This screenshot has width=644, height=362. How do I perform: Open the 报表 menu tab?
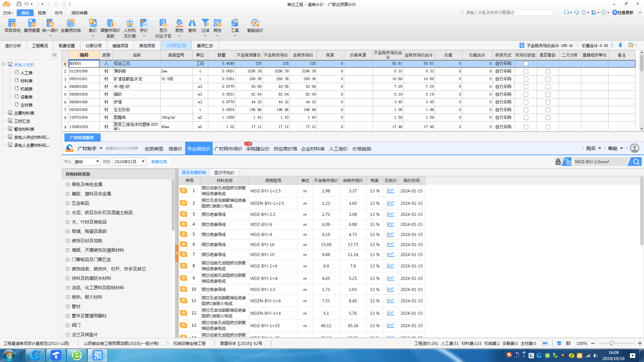42,13
